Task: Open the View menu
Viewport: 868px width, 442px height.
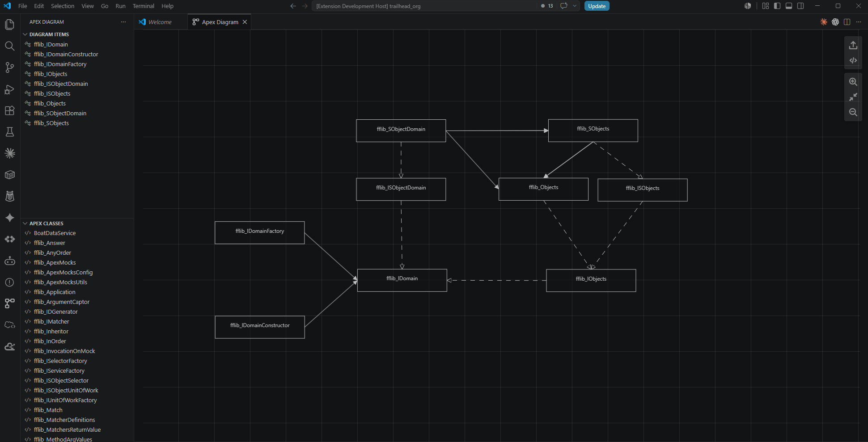Action: [x=88, y=6]
